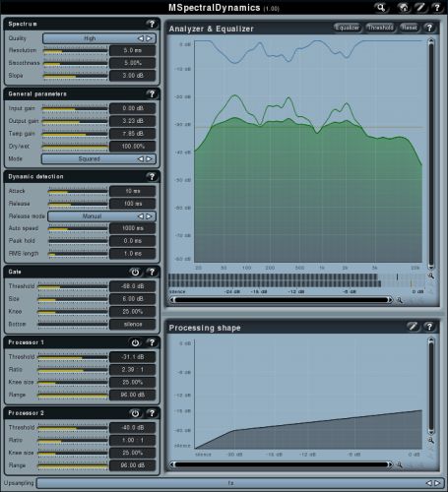Select next Release mode with right arrow
This screenshot has height=492, width=448.
click(149, 216)
